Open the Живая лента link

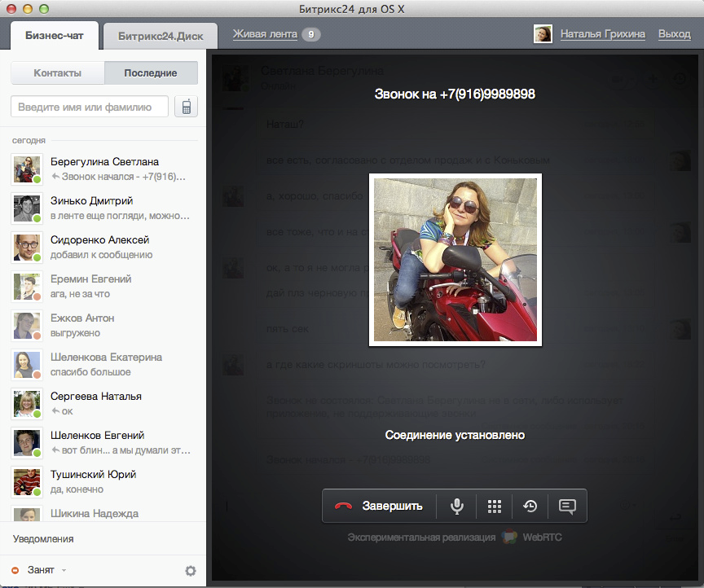(265, 34)
